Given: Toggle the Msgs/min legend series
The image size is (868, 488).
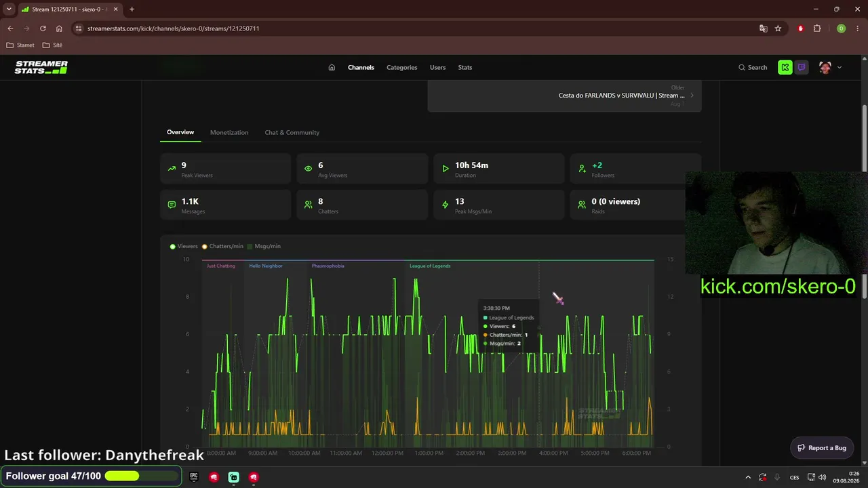Looking at the screenshot, I should tap(264, 246).
